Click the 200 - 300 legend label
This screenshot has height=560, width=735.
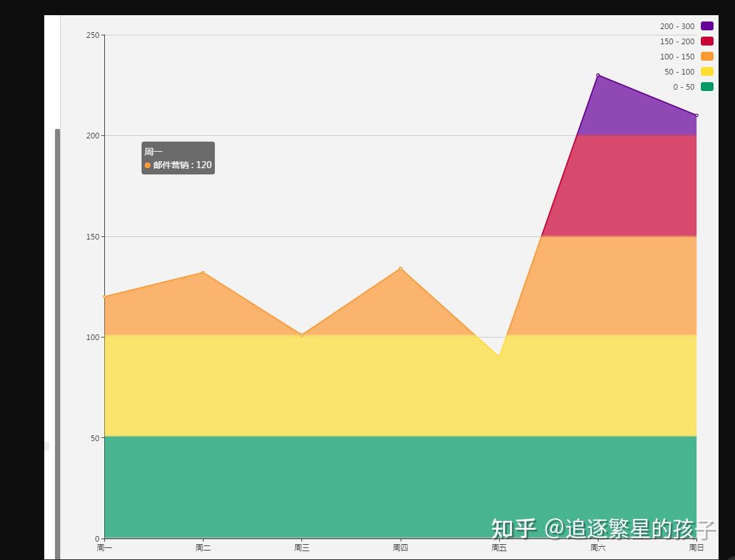click(x=677, y=27)
